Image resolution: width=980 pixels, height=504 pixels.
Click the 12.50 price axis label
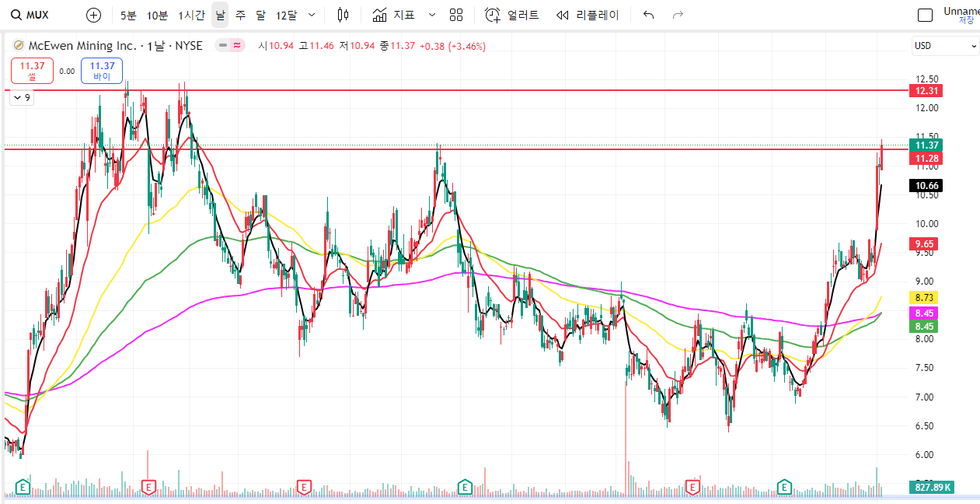tap(927, 79)
